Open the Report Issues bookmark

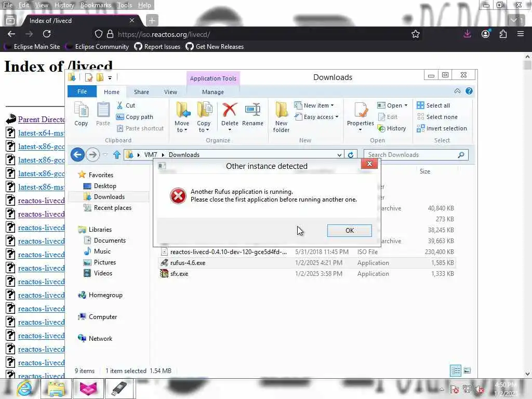pos(157,46)
